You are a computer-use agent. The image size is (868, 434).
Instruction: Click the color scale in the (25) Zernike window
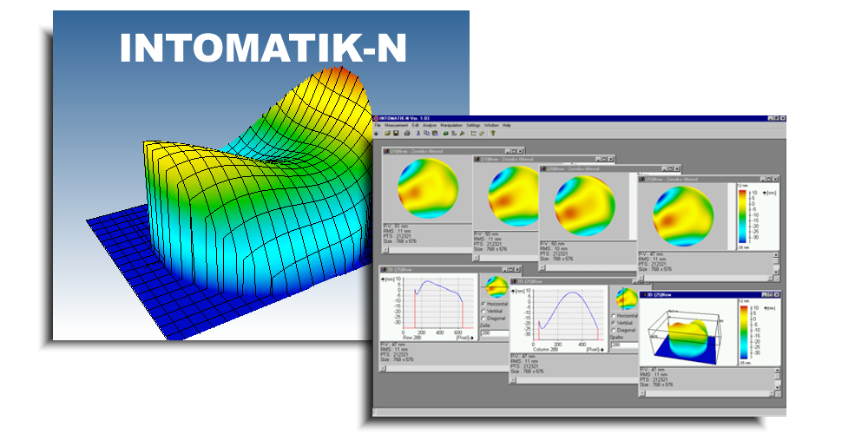(742, 216)
